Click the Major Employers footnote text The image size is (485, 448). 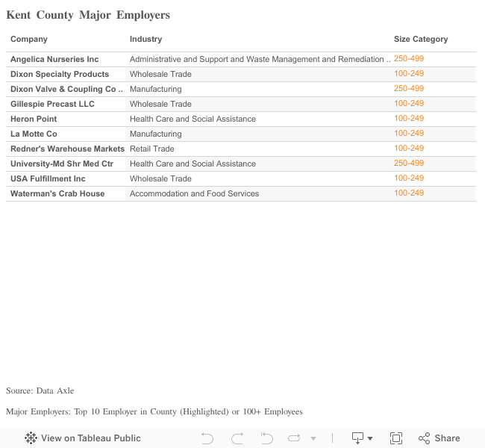(x=154, y=411)
